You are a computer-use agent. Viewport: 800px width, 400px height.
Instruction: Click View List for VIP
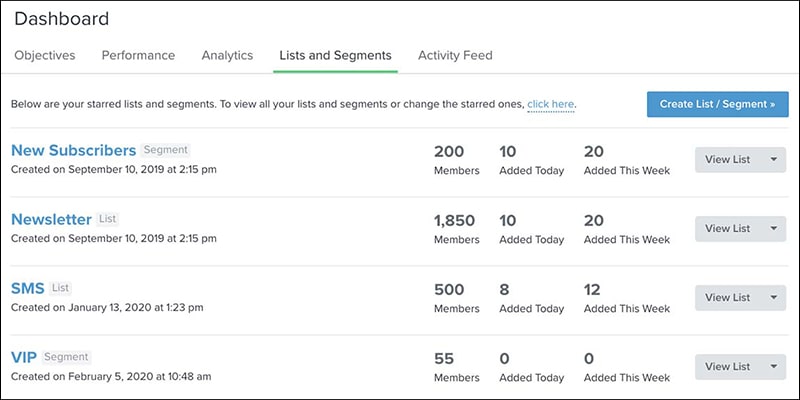(728, 367)
